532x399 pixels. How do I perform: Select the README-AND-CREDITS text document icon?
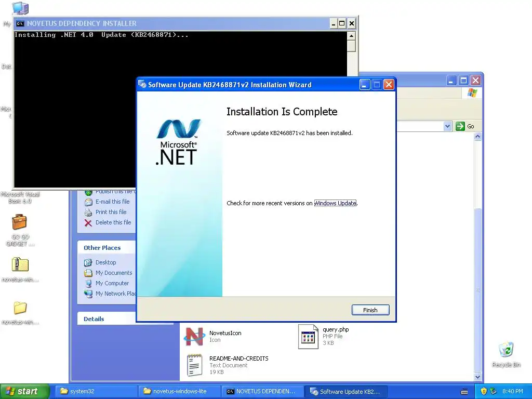(x=194, y=365)
